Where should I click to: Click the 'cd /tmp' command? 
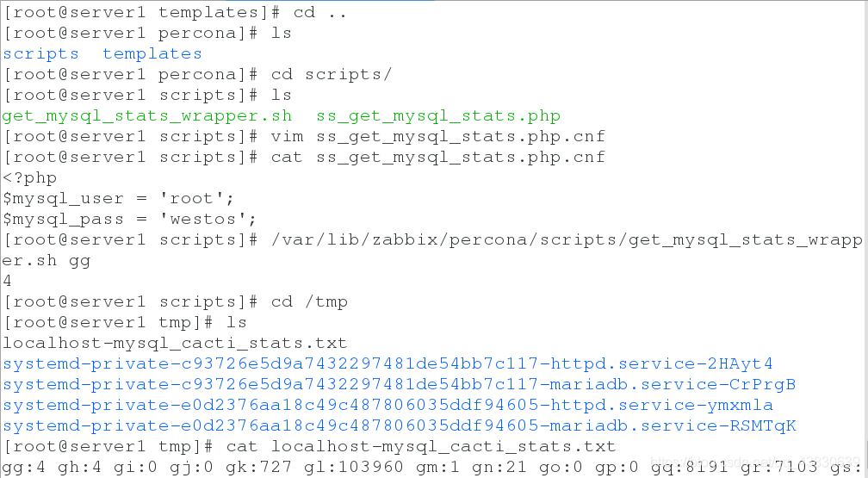[309, 301]
